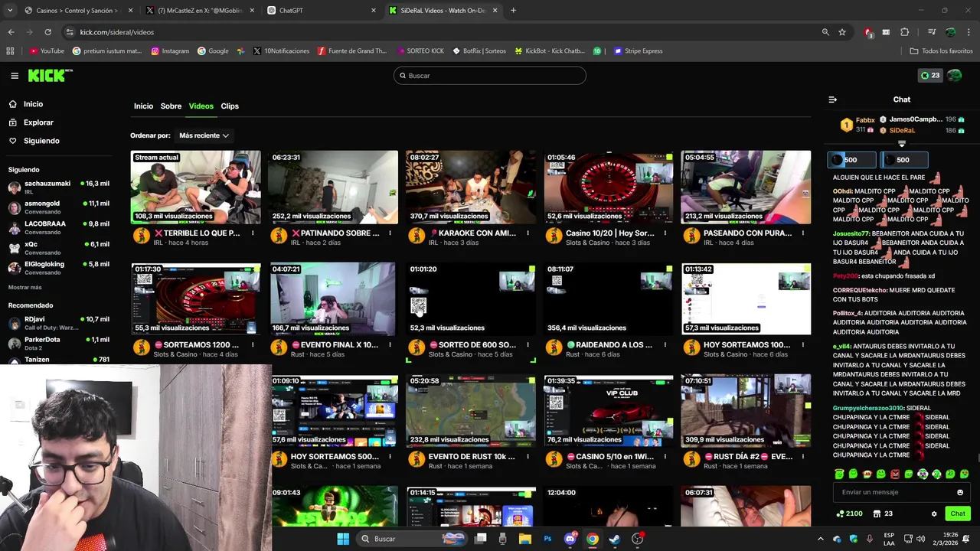980x551 pixels.
Task: Select the Videos channel tab
Action: (x=201, y=106)
